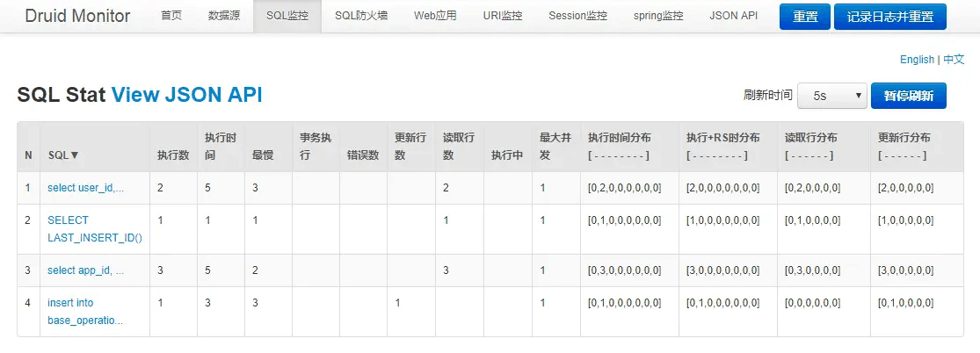Open the URI监控 tab
Viewport: 980px width, 353px height.
click(x=503, y=16)
